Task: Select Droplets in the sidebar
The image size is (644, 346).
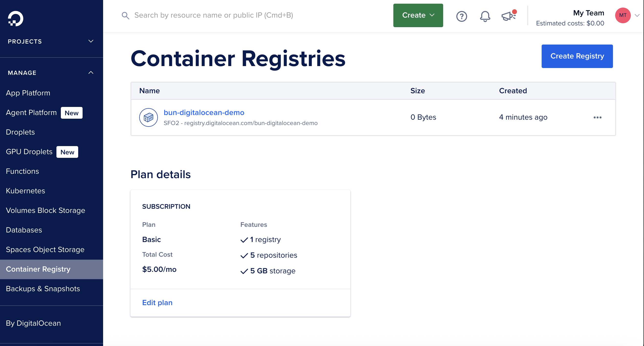Action: coord(20,132)
